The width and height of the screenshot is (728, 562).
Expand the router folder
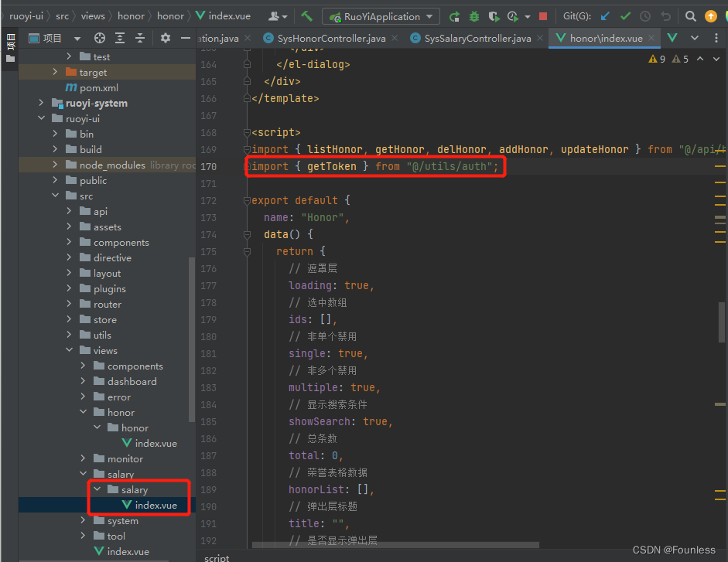click(69, 304)
